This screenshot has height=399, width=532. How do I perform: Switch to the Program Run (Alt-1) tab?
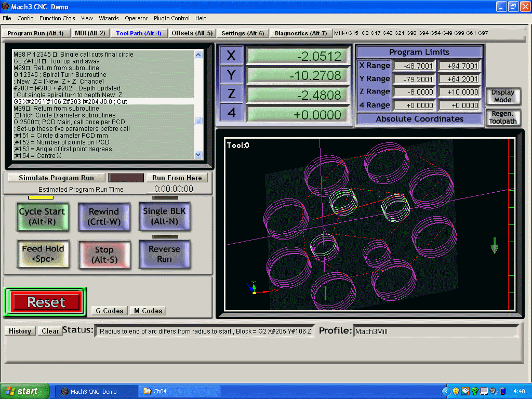tap(36, 33)
